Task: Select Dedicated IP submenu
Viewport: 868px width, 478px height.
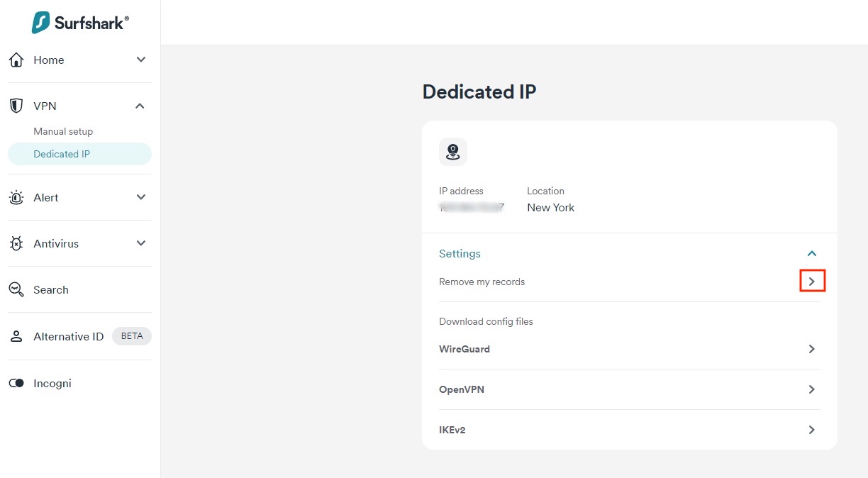Action: [x=79, y=154]
